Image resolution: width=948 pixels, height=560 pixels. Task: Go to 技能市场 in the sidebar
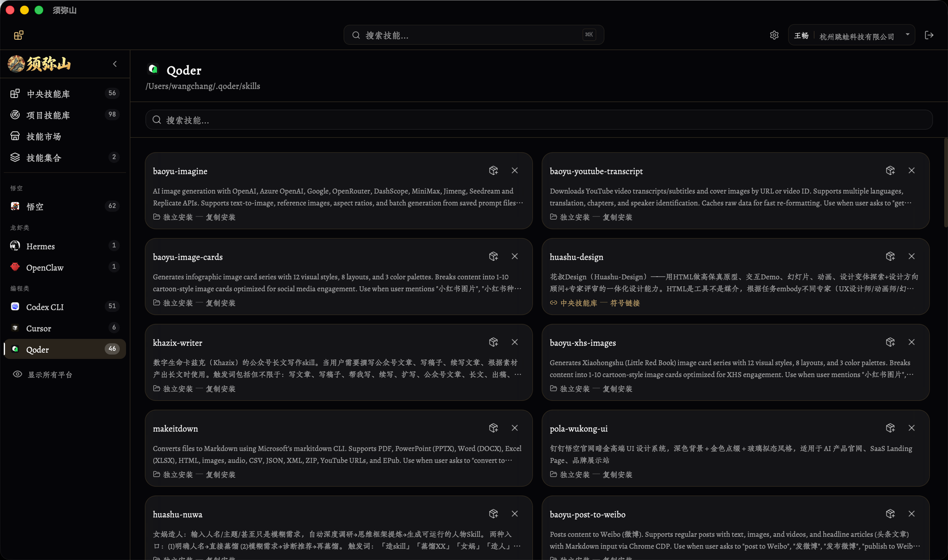pos(65,136)
